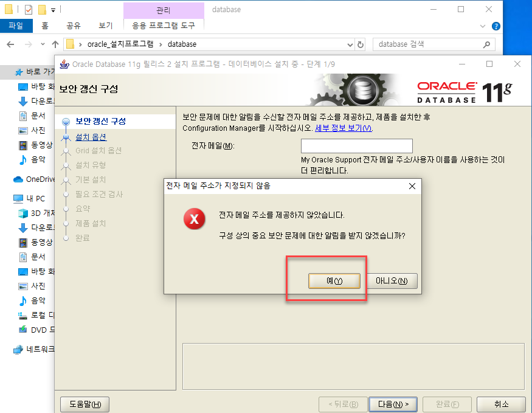Viewport: 532px width, 413px height.
Task: Click the quick access properties icon
Action: tap(29, 10)
